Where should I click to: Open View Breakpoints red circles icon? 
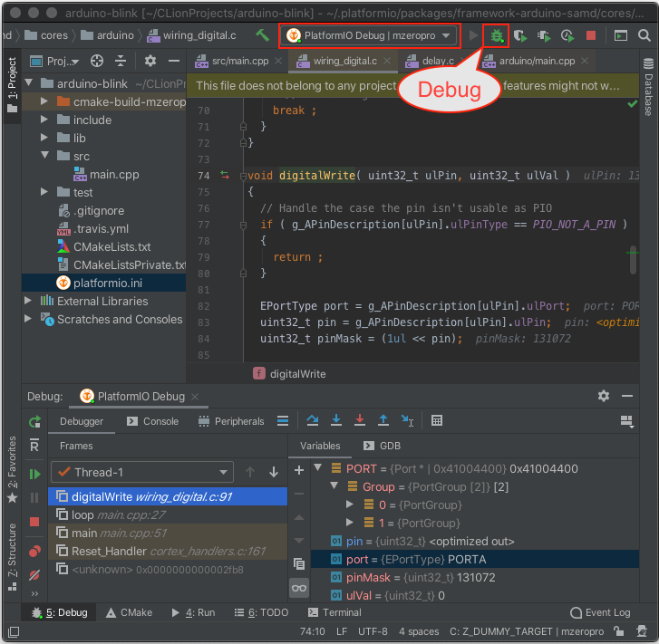(34, 551)
